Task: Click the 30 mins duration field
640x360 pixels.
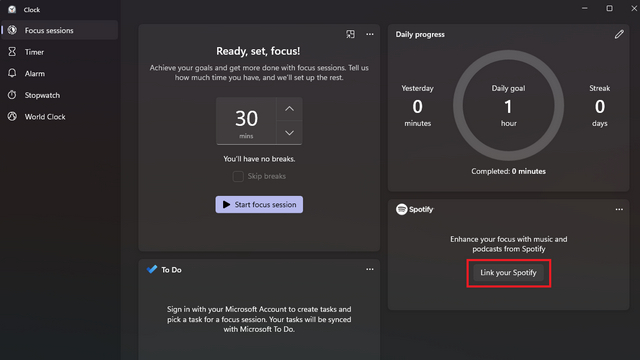Action: click(x=247, y=121)
